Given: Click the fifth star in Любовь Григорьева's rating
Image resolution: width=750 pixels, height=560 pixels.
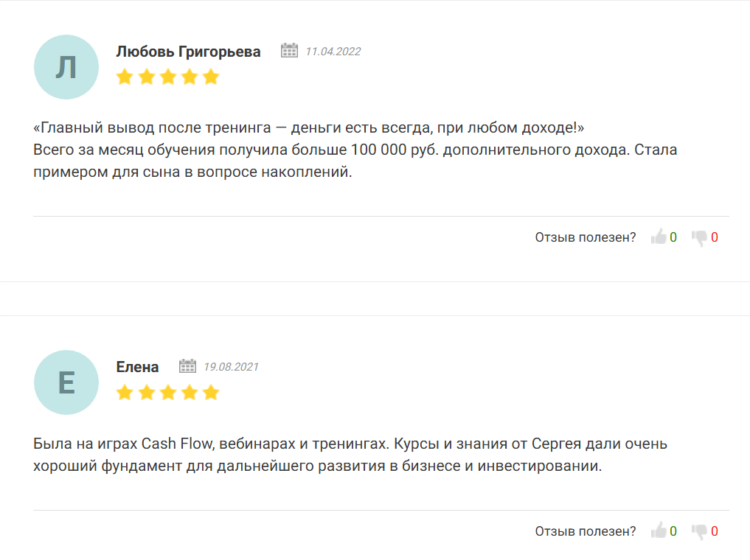Looking at the screenshot, I should [211, 77].
